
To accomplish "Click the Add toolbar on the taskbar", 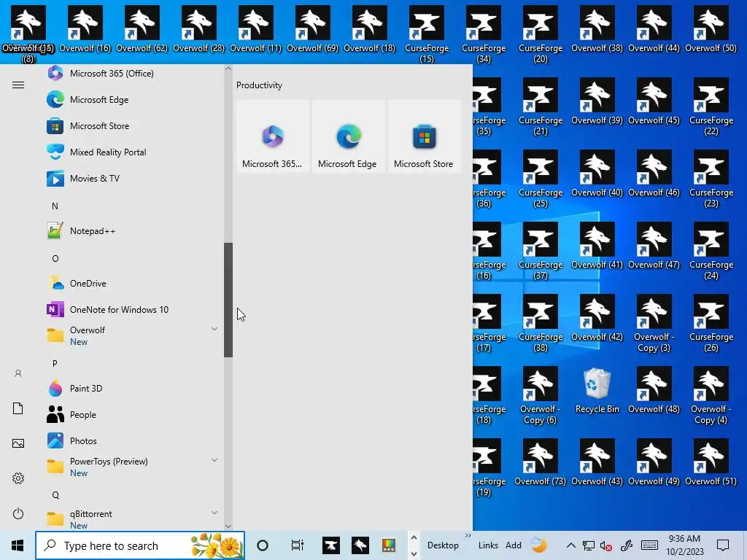I will [x=514, y=545].
